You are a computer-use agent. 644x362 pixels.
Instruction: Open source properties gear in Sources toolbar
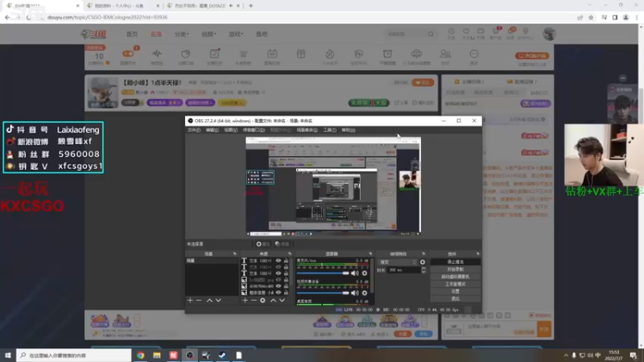click(x=263, y=300)
